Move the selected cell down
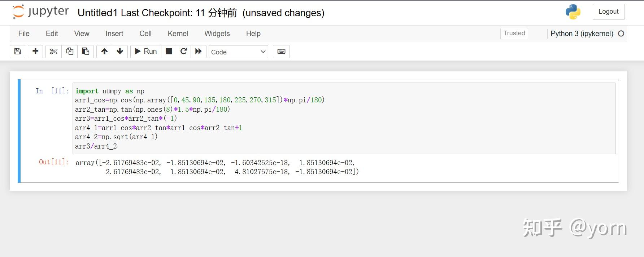This screenshot has height=257, width=644. [x=120, y=52]
